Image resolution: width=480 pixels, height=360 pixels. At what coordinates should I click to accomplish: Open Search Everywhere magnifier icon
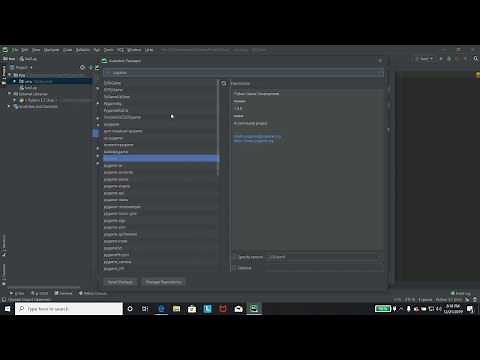pyautogui.click(x=475, y=59)
